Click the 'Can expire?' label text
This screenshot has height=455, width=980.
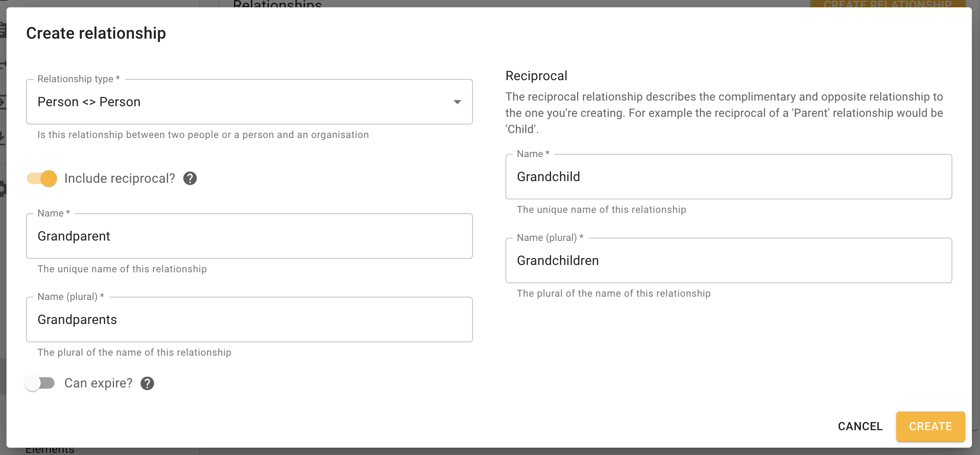coord(98,383)
